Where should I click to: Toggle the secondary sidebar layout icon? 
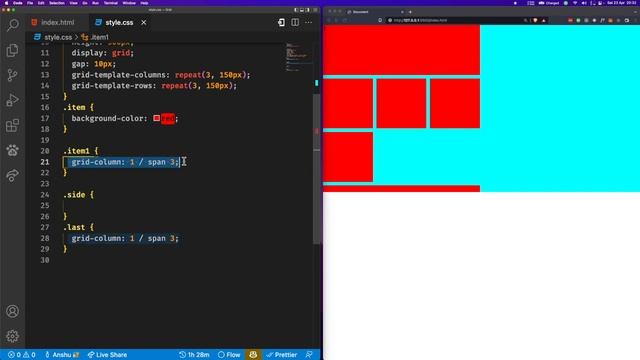coord(308,10)
